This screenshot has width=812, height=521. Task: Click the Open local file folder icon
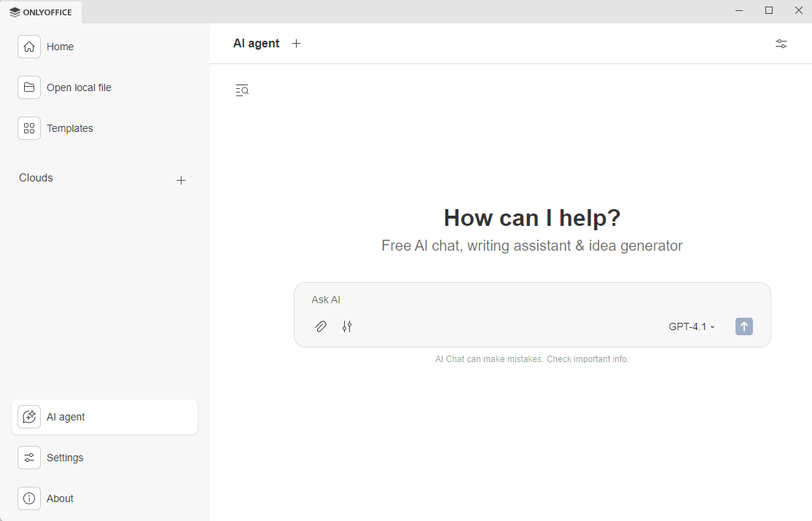pyautogui.click(x=29, y=87)
